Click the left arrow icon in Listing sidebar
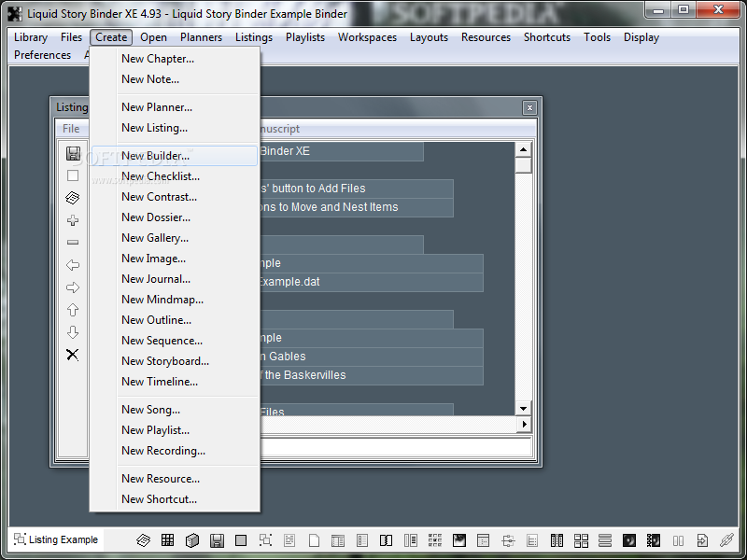The height and width of the screenshot is (560, 747). [x=73, y=265]
